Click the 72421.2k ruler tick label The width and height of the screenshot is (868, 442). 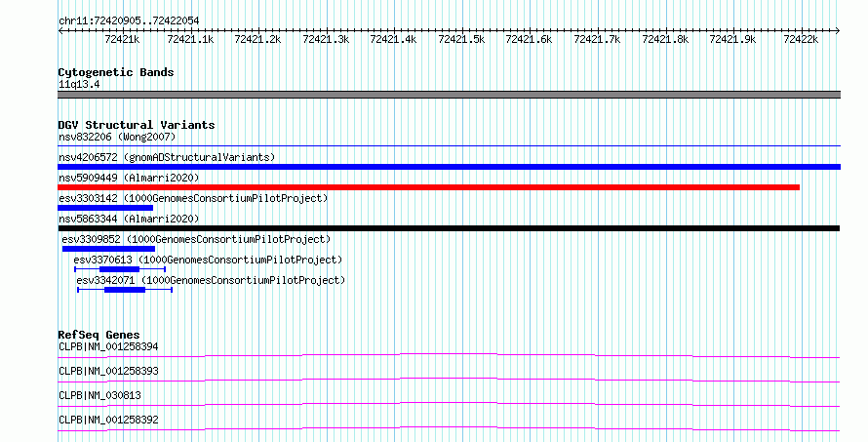pyautogui.click(x=258, y=39)
